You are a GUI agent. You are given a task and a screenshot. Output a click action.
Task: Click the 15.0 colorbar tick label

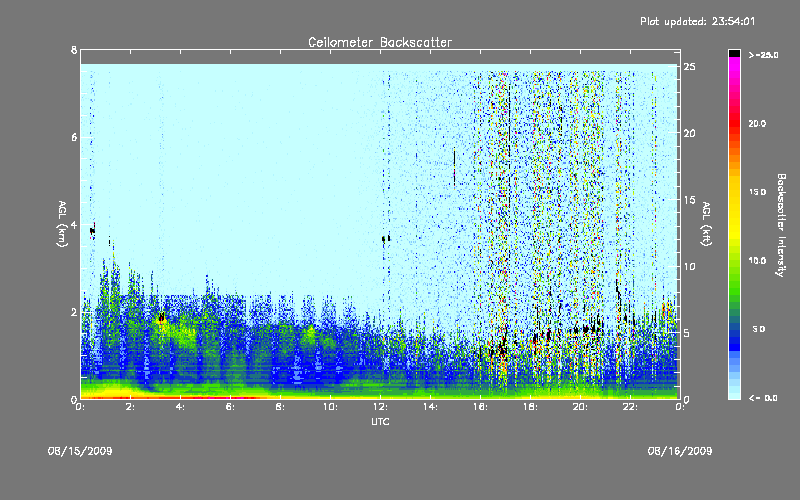[757, 192]
